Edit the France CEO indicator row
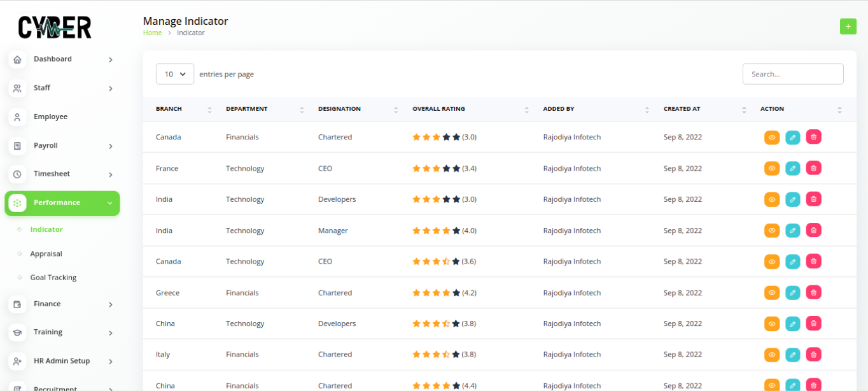The height and width of the screenshot is (391, 868). (792, 168)
